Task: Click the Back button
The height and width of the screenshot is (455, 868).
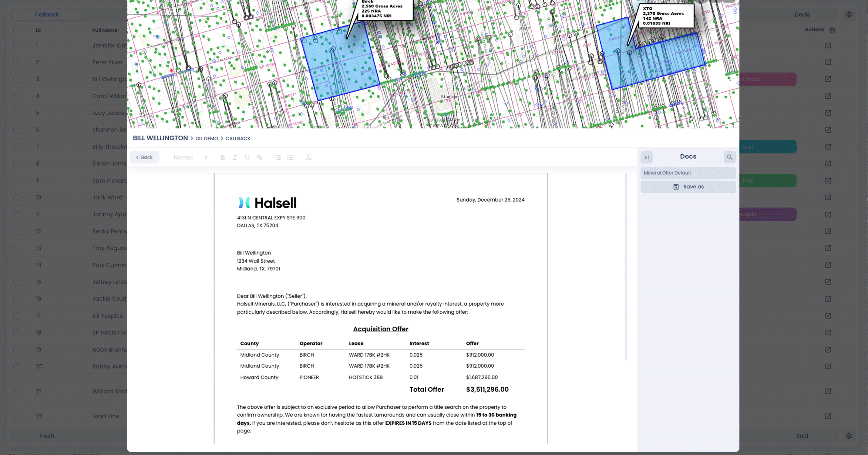Action: tap(145, 157)
